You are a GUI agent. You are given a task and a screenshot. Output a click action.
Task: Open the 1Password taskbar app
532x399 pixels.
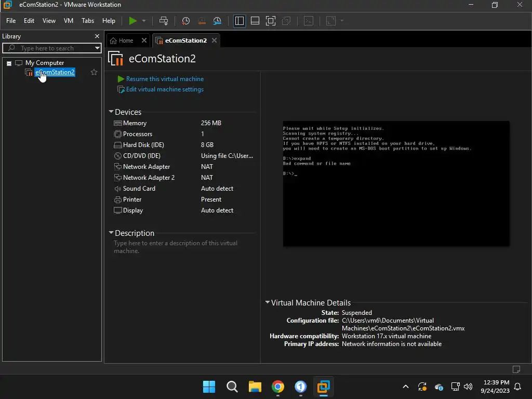click(301, 387)
